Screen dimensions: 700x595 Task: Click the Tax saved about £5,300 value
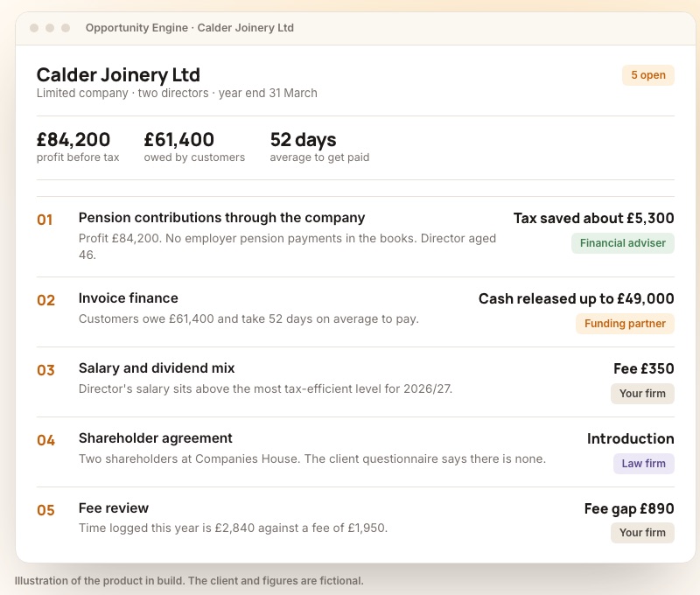click(x=593, y=218)
